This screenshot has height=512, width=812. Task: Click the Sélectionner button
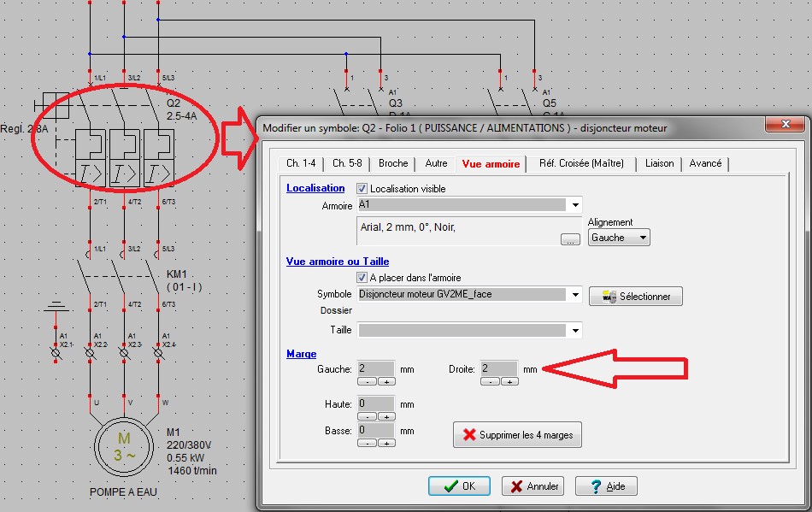pos(635,297)
